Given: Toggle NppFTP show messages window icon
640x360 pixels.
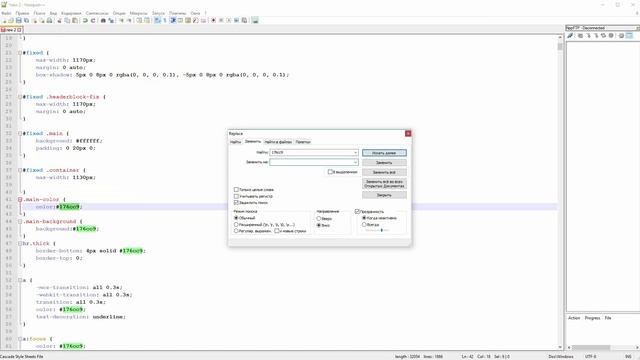Looking at the screenshot, I should click(629, 36).
